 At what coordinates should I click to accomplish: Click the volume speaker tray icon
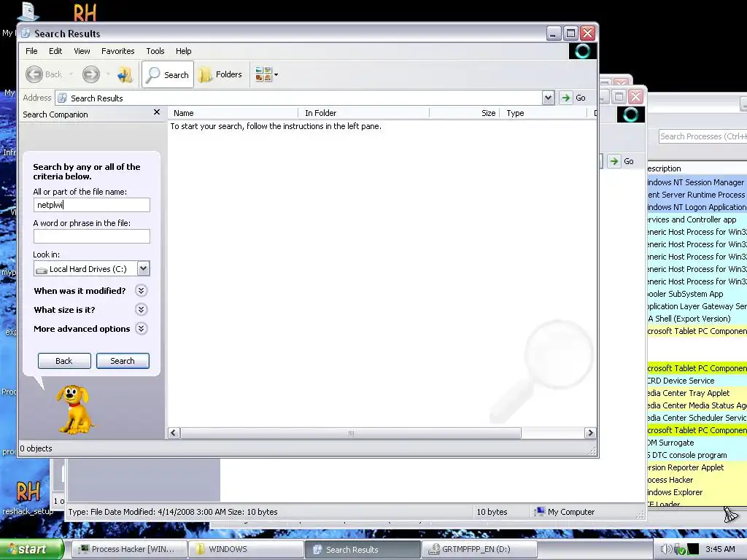click(x=666, y=549)
